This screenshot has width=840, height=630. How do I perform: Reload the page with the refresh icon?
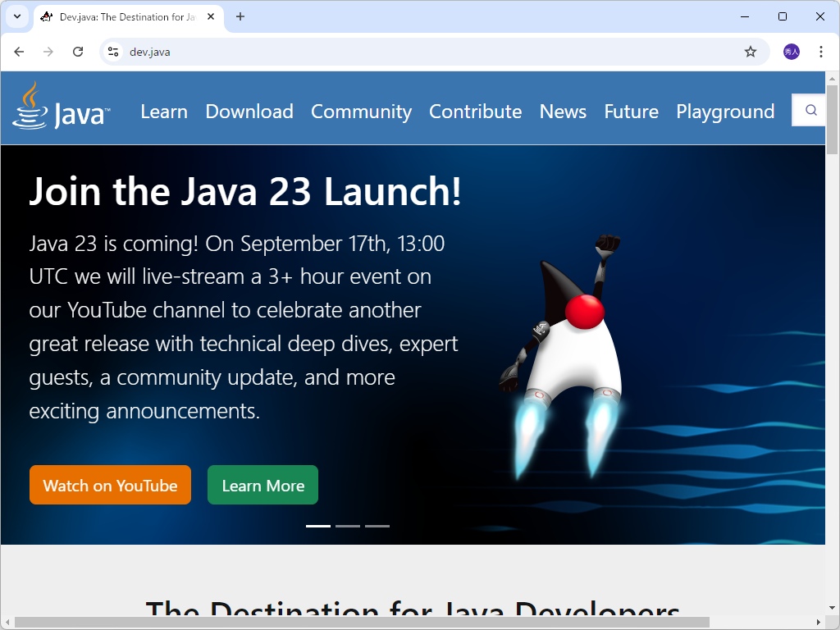tap(78, 51)
